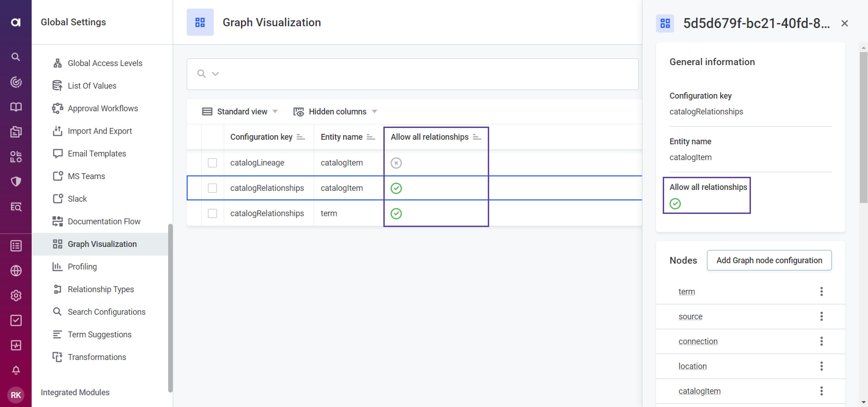Check the catalogRelationships catalogItem row checkbox

point(212,188)
